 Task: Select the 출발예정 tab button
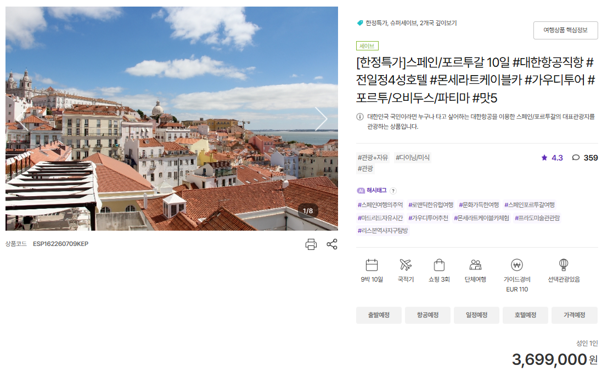tap(379, 315)
